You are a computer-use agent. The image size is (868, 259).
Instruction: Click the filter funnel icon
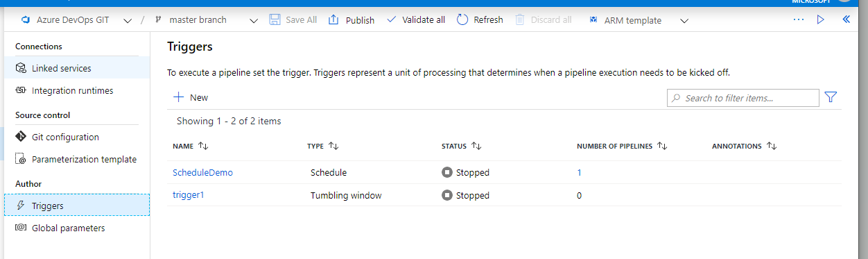tap(831, 98)
